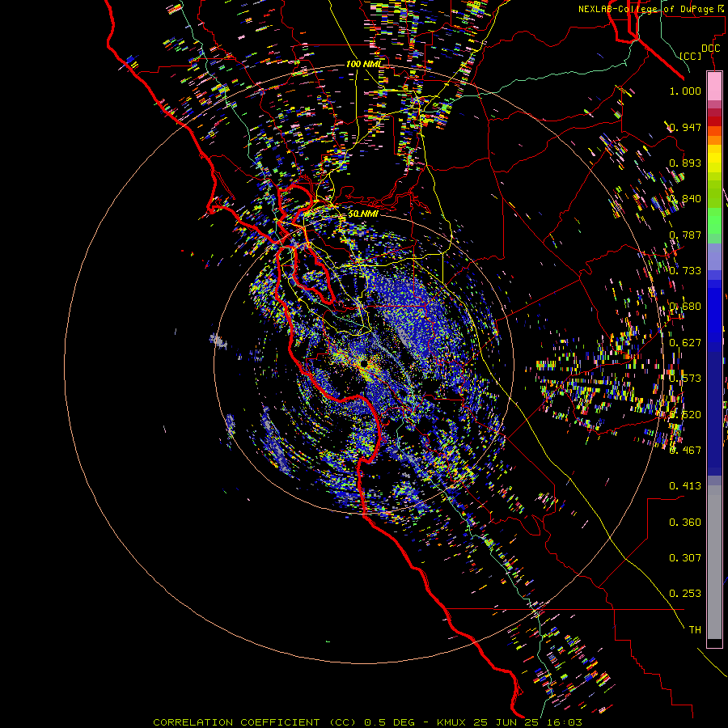Click the black radar site dot at the center

(364, 363)
